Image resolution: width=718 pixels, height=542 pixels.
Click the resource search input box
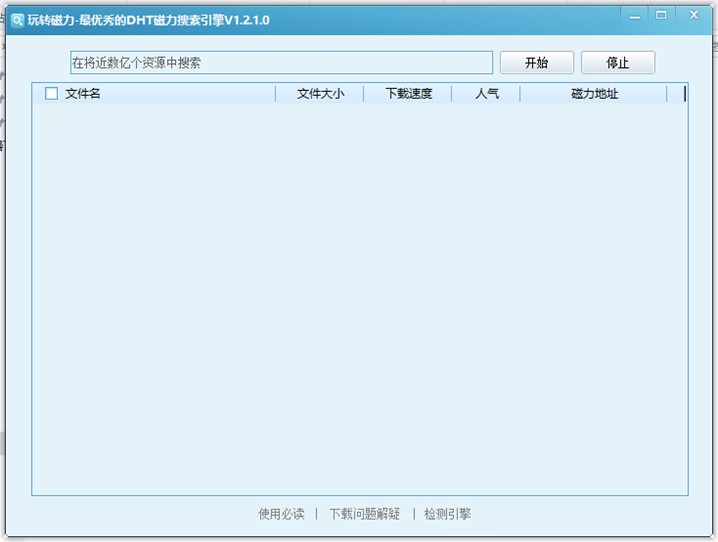281,63
